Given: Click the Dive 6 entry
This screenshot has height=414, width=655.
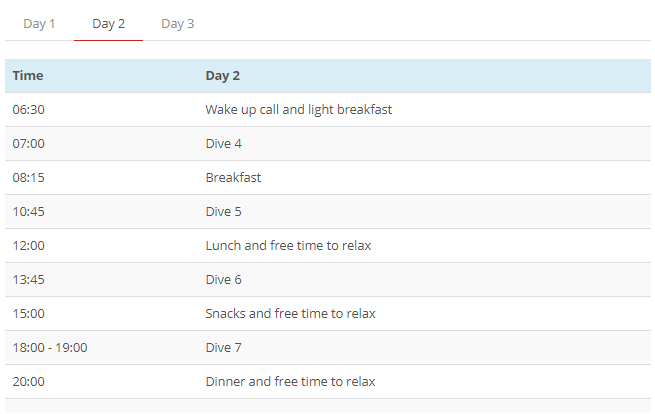Looking at the screenshot, I should pos(223,279).
